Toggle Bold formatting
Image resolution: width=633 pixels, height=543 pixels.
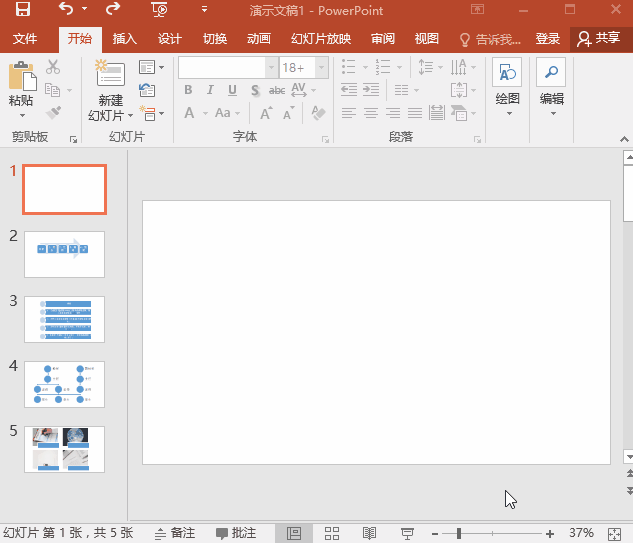(188, 90)
